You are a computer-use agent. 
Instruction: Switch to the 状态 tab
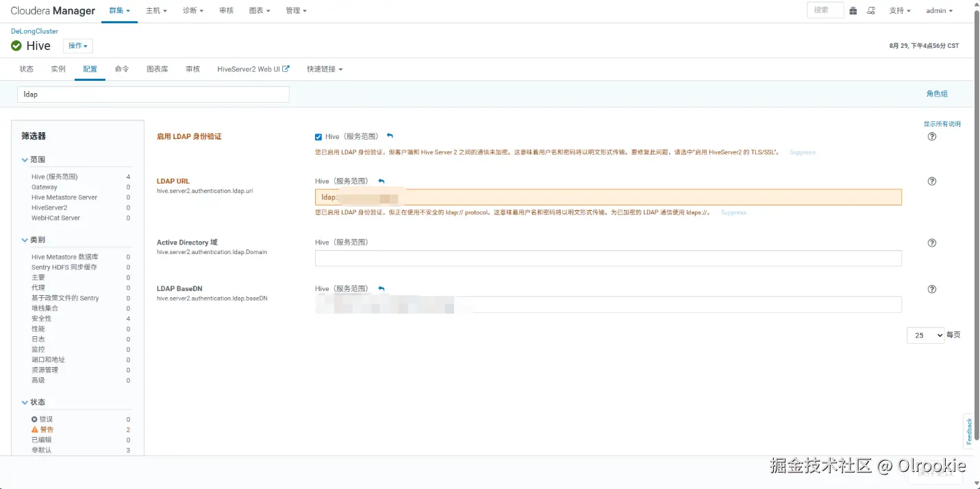click(27, 69)
